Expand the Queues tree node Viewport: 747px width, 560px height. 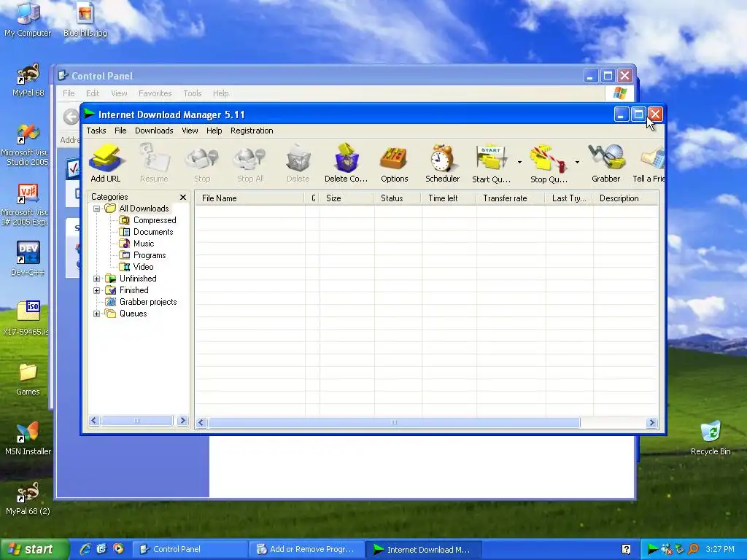97,314
